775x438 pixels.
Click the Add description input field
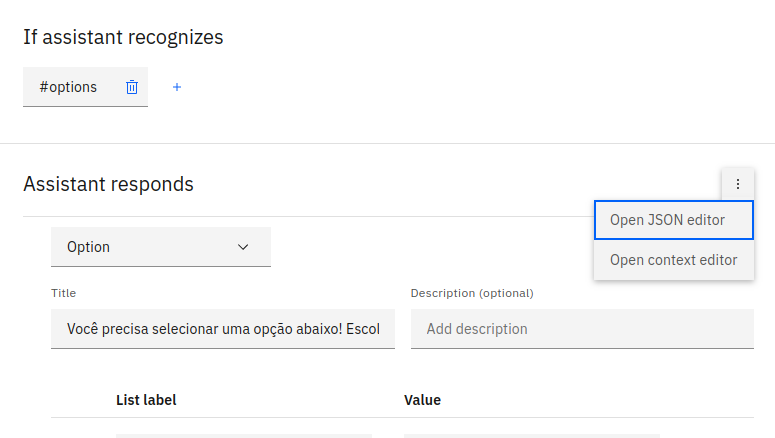pyautogui.click(x=582, y=329)
